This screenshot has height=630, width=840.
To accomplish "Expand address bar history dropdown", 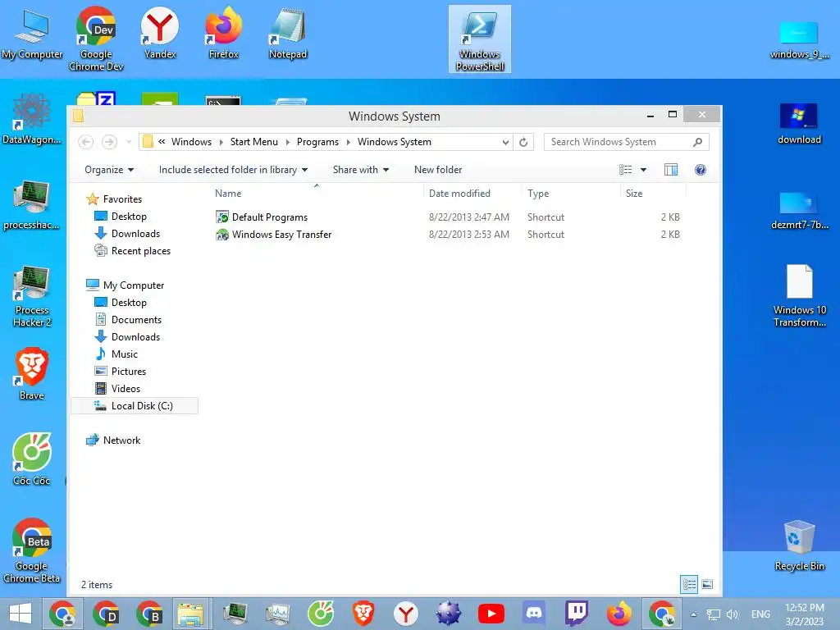I will coord(505,142).
